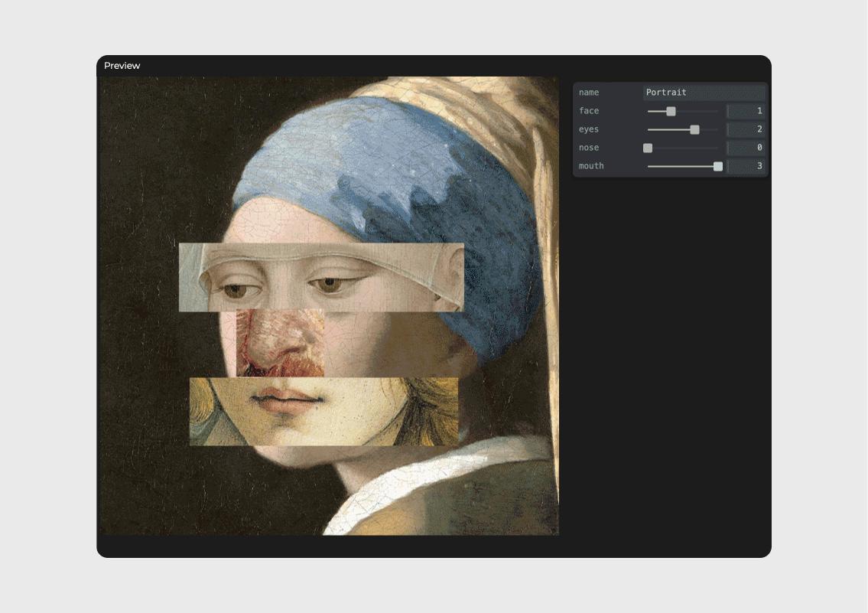Click the overlaid eyes strip in the portrait

[321, 277]
